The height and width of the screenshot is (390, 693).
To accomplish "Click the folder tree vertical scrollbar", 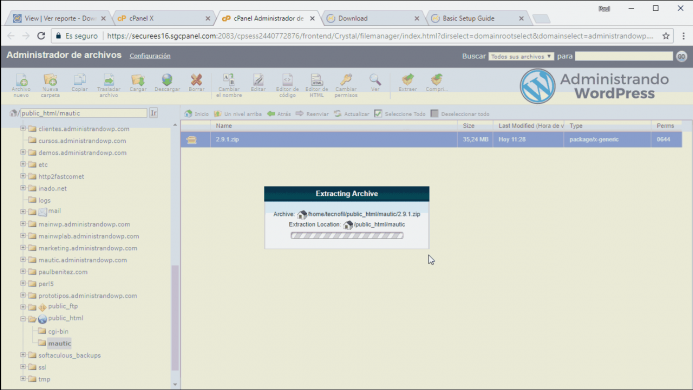I will point(175,317).
